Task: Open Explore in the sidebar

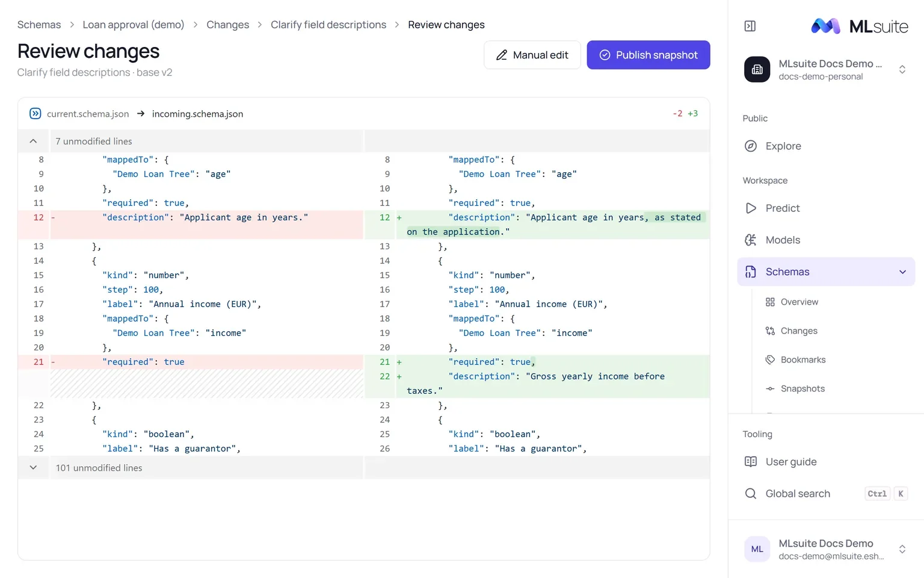Action: tap(826, 146)
